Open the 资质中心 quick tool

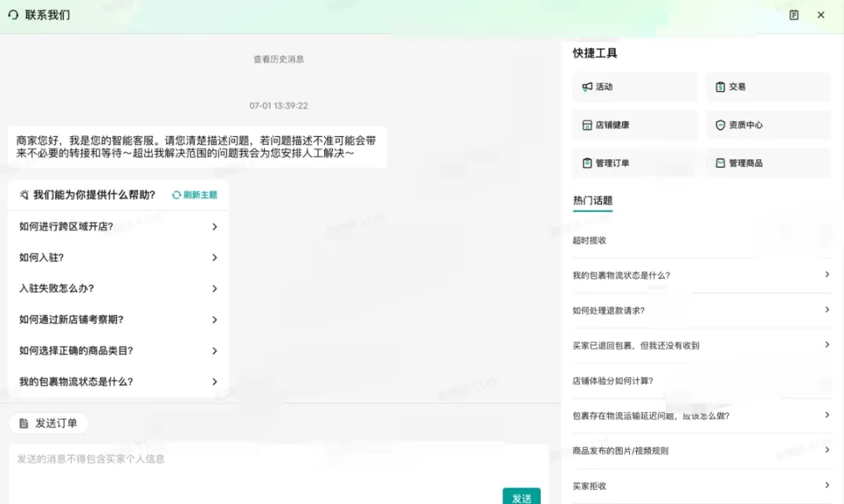tap(768, 125)
